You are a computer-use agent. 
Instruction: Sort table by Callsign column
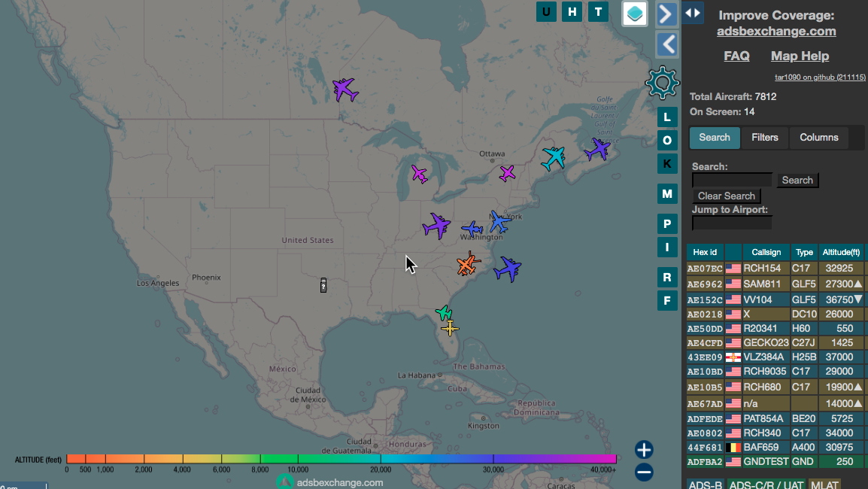(x=766, y=252)
